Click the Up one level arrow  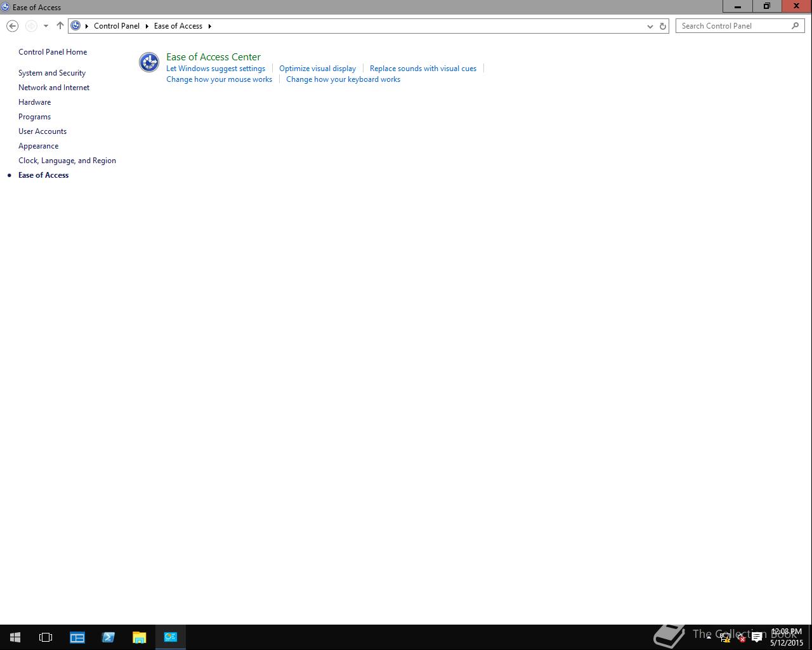point(60,26)
